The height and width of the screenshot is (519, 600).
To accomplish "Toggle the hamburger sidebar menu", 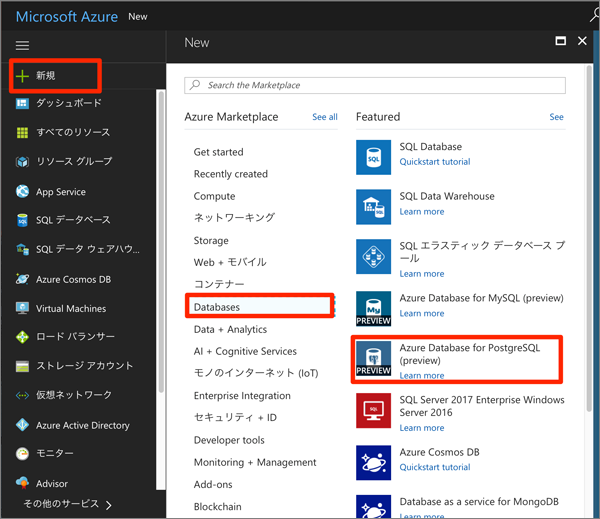I will pyautogui.click(x=22, y=45).
